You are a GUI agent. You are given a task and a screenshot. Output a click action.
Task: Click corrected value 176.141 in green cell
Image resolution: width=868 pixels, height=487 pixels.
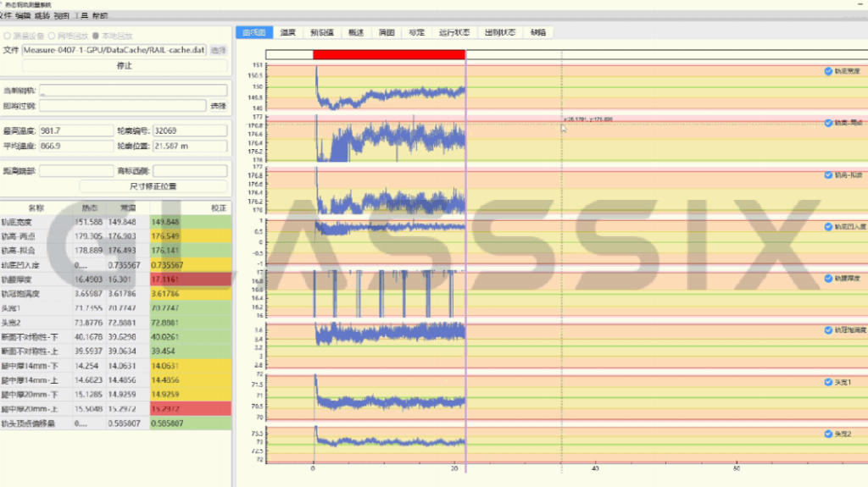tap(191, 251)
